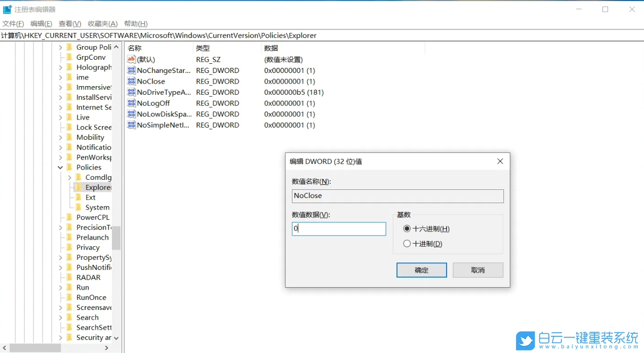Click the Registry Editor title bar icon

tap(7, 9)
